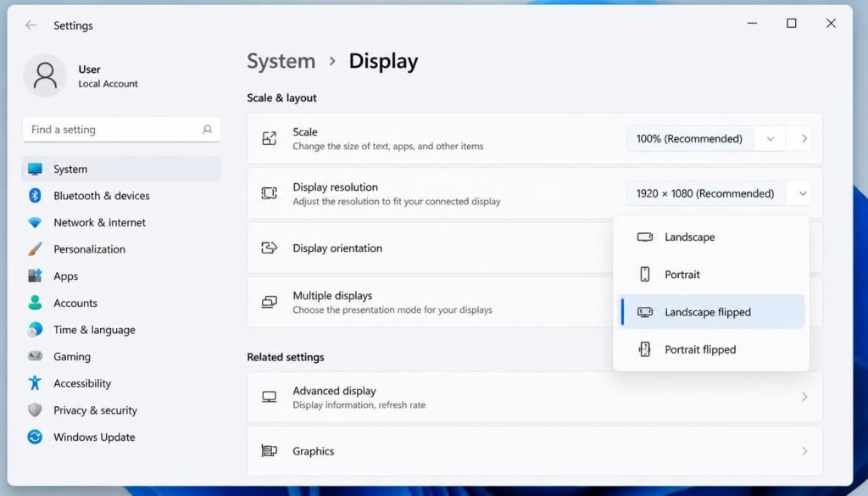Viewport: 868px width, 496px height.
Task: Open the Graphics settings row
Action: [535, 451]
